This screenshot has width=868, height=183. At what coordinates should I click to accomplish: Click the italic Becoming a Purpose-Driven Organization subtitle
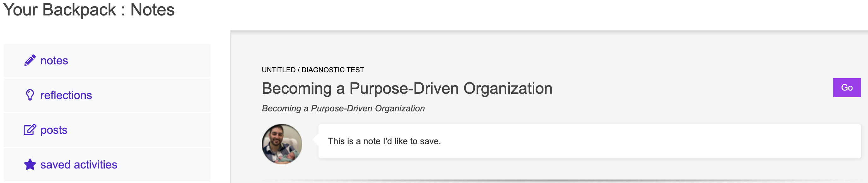click(343, 109)
